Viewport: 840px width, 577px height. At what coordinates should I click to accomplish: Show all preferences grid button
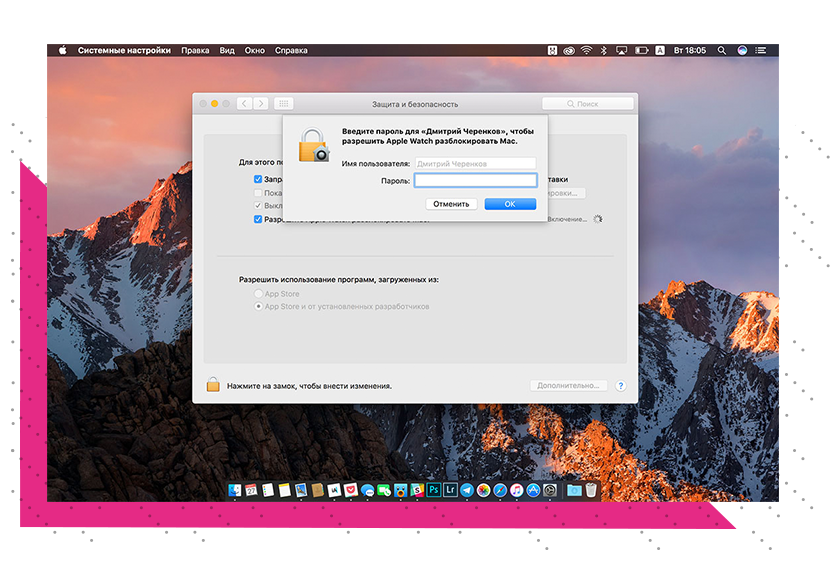coord(283,103)
